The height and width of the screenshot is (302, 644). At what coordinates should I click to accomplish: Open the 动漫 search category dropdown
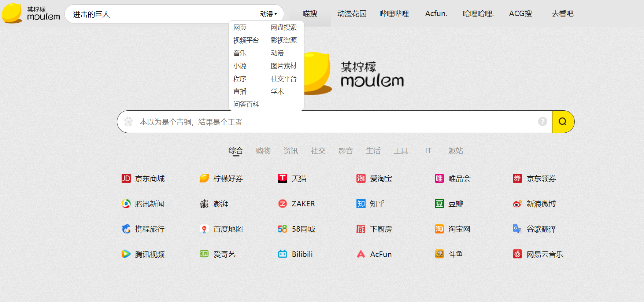pos(269,14)
